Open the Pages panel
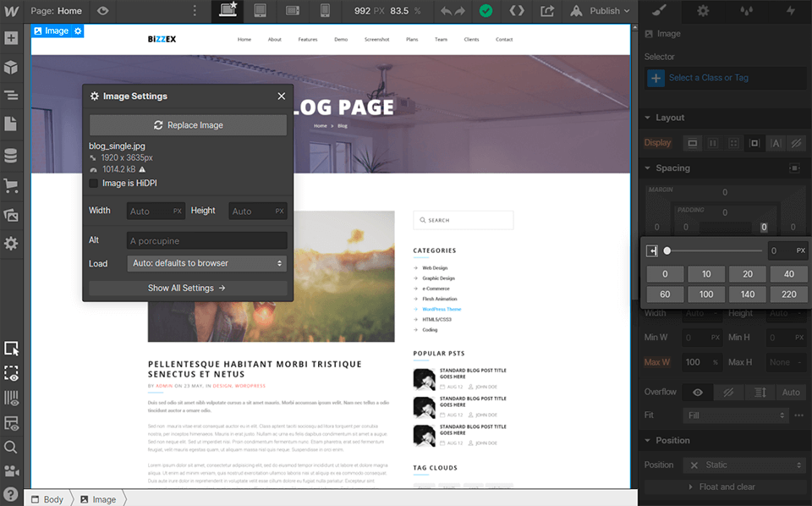This screenshot has width=812, height=506. pos(12,124)
